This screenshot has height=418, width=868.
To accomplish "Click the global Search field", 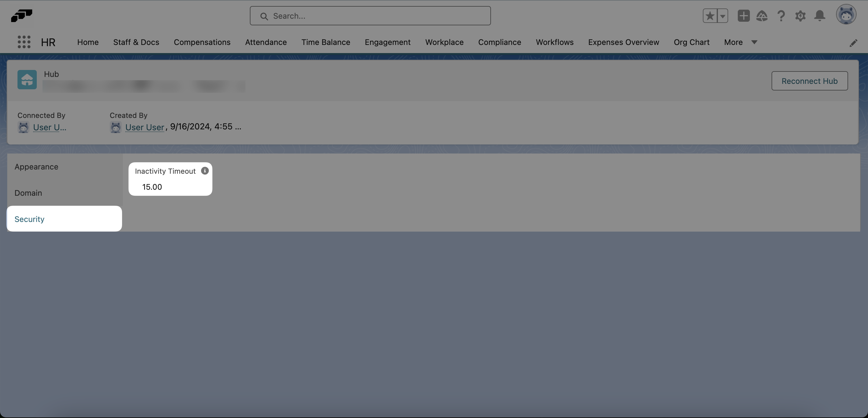I will pyautogui.click(x=370, y=16).
